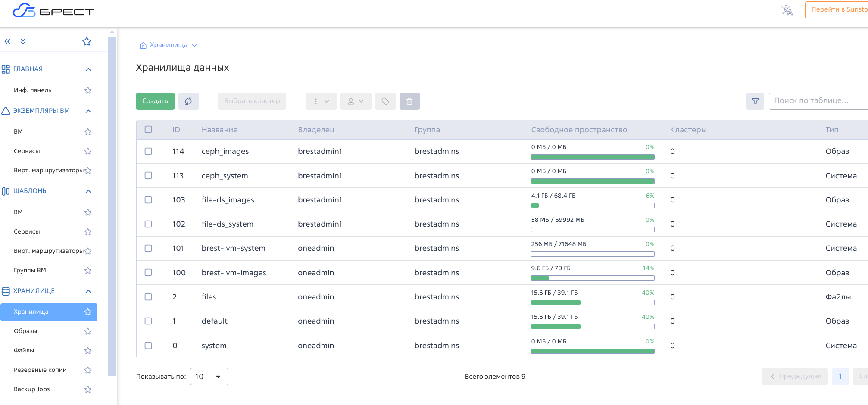Viewport: 868px width, 405px height.
Task: Click the home icon in breadcrumb
Action: [x=143, y=45]
